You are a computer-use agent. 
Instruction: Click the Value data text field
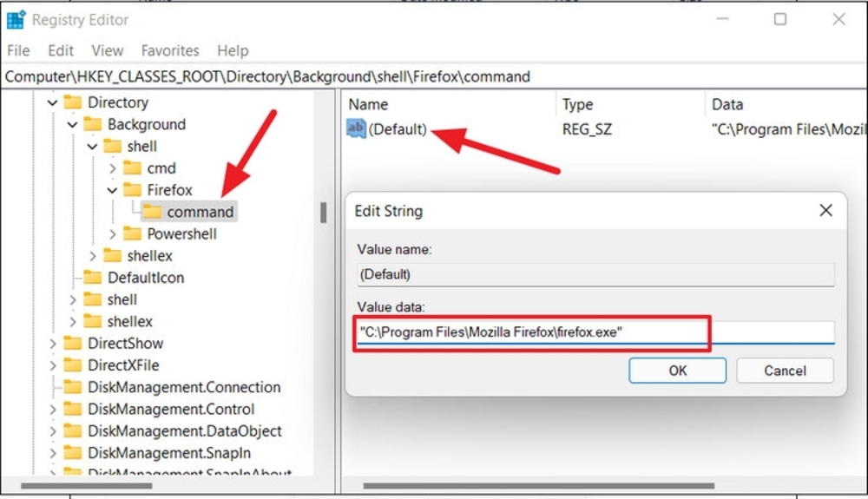[x=595, y=332]
